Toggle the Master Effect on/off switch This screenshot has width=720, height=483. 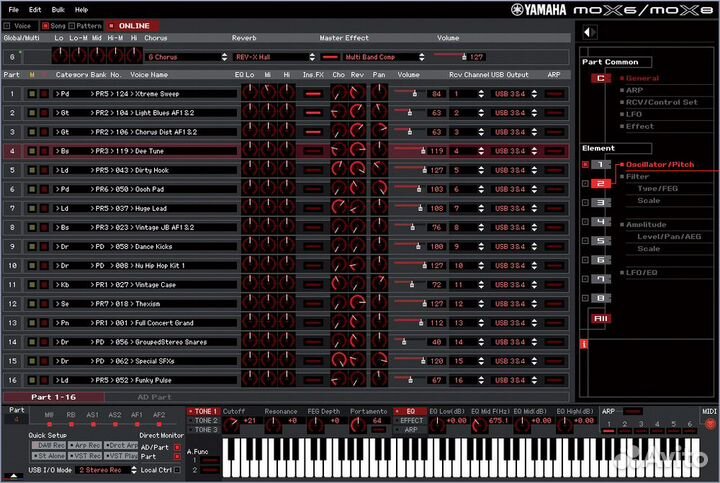pos(330,57)
